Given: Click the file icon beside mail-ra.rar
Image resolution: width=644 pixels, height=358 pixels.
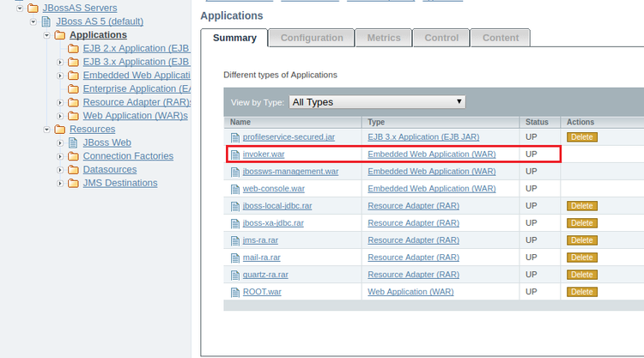Looking at the screenshot, I should tap(235, 258).
